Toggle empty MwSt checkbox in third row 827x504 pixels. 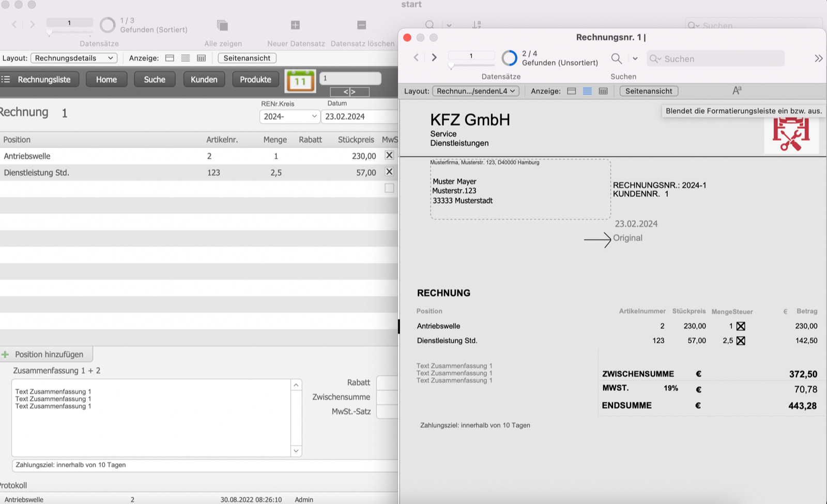pos(389,188)
